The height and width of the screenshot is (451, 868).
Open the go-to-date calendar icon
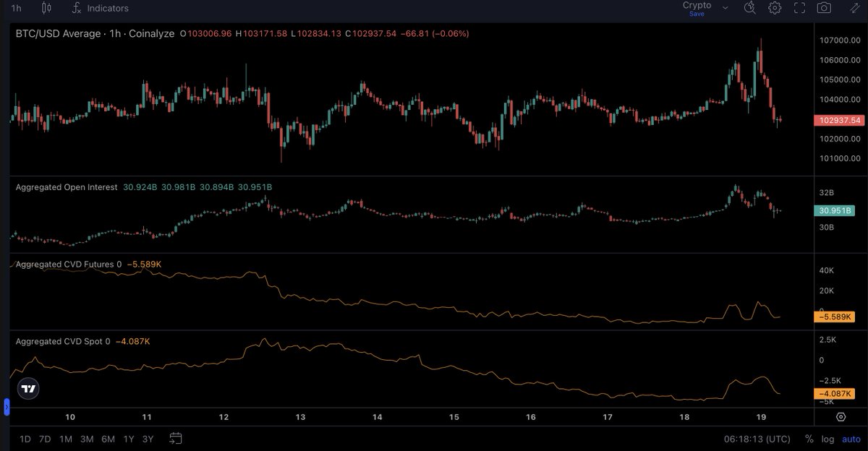tap(175, 438)
